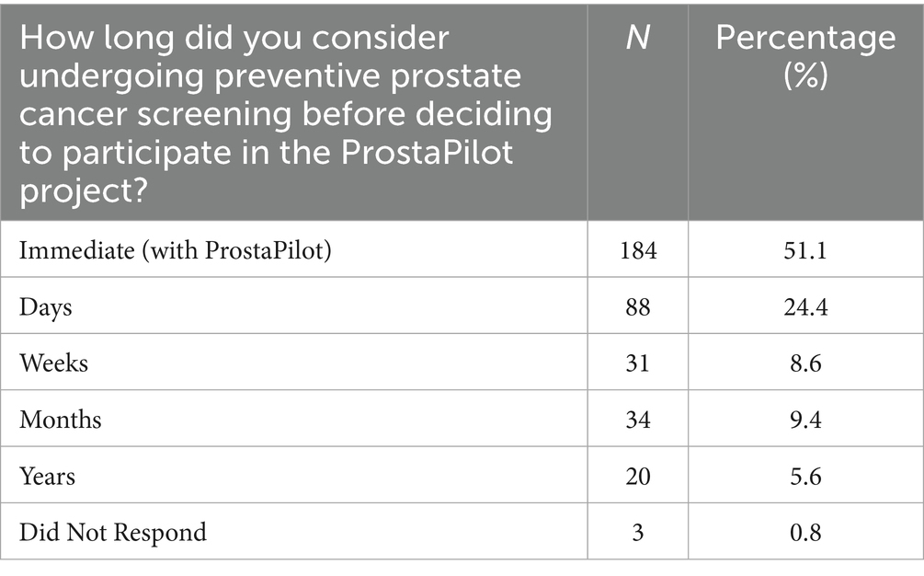
Task: Select the Months row label
Action: coord(60,420)
